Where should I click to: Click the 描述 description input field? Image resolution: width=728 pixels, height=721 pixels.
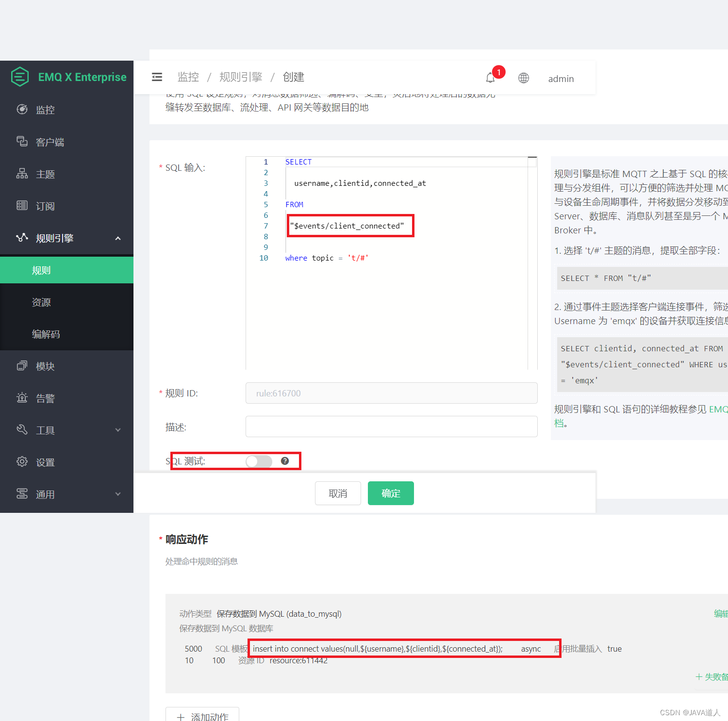click(x=391, y=426)
